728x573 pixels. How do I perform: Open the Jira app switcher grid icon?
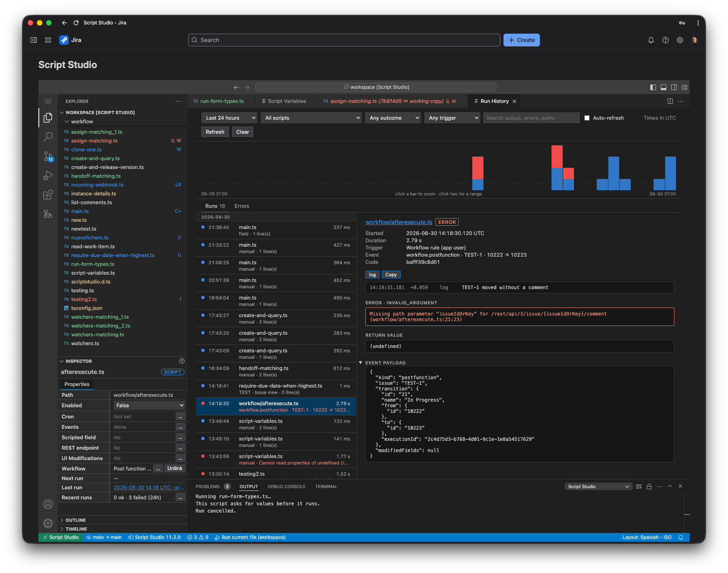[48, 40]
